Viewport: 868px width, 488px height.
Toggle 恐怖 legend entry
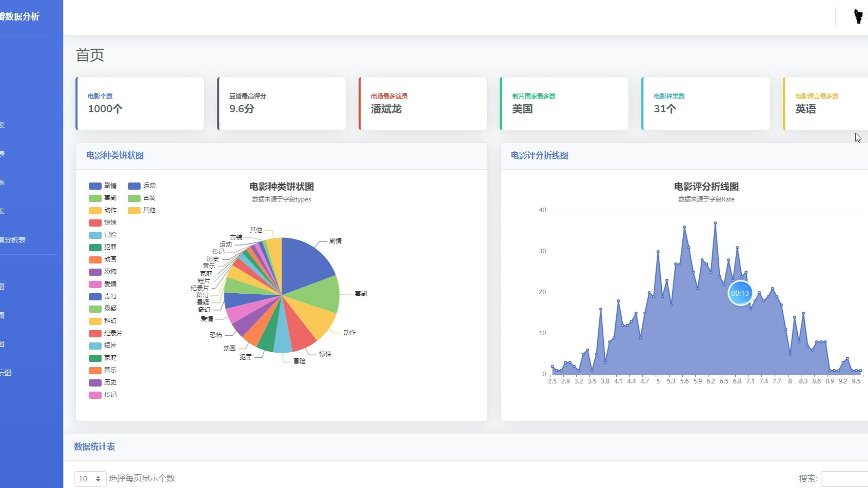click(x=103, y=272)
